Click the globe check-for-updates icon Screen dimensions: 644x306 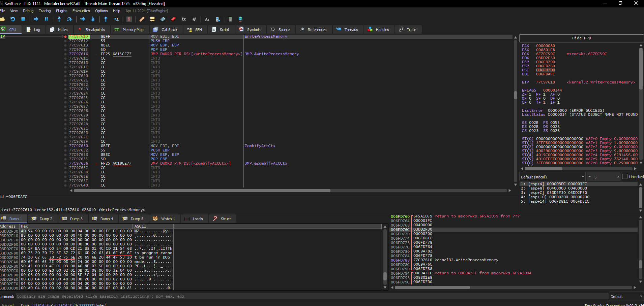(240, 19)
